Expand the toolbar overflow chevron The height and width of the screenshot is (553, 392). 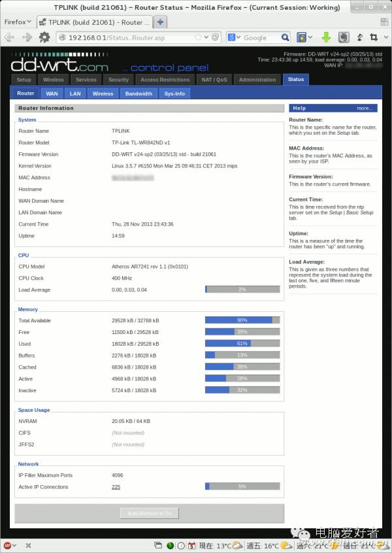click(x=386, y=37)
